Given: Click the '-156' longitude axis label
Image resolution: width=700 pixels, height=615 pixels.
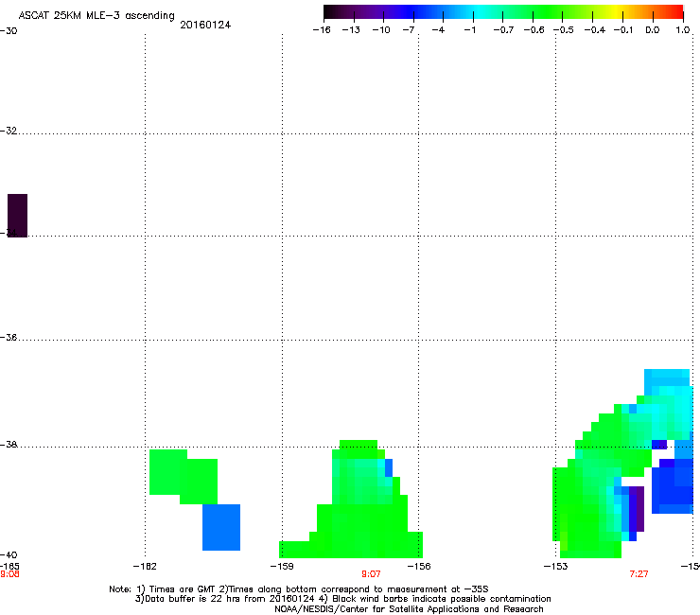Looking at the screenshot, I should click(419, 567).
